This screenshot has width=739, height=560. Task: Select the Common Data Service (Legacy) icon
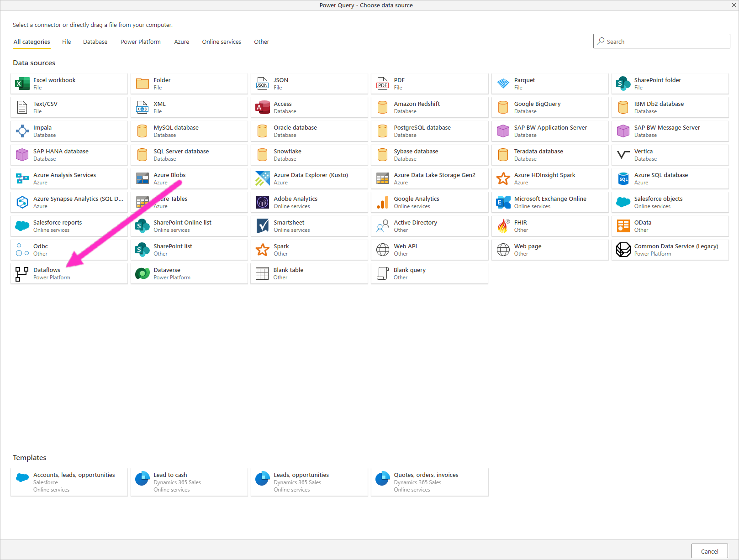pos(623,250)
